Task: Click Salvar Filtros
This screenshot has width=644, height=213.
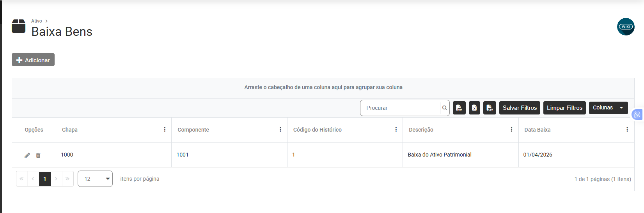Action: pyautogui.click(x=520, y=108)
